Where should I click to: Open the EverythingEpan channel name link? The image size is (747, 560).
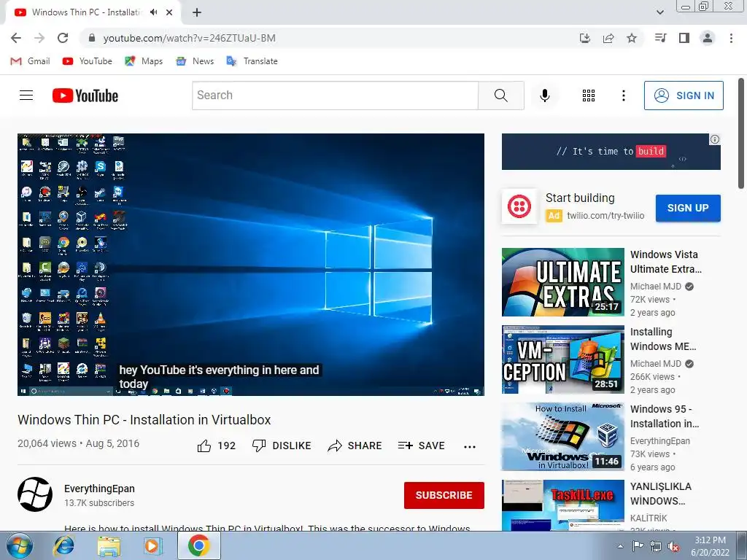(99, 489)
